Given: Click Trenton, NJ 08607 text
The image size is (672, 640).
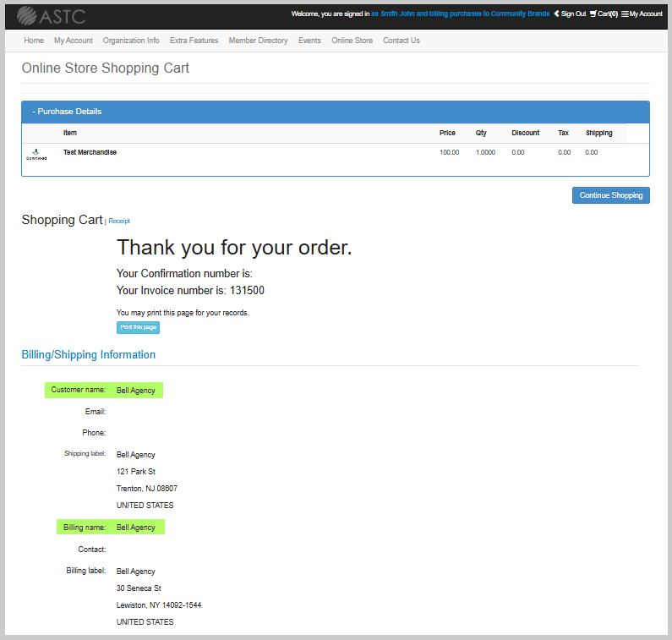Looking at the screenshot, I should [x=146, y=489].
